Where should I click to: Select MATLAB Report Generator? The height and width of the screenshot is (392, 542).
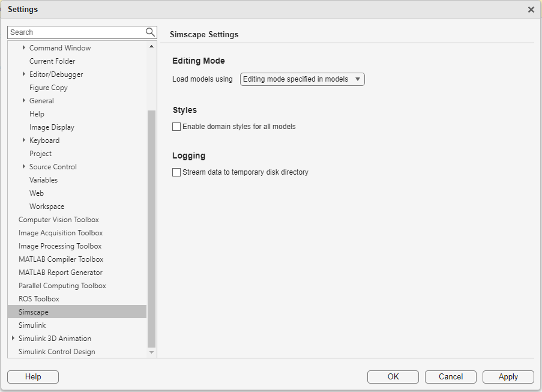(61, 273)
